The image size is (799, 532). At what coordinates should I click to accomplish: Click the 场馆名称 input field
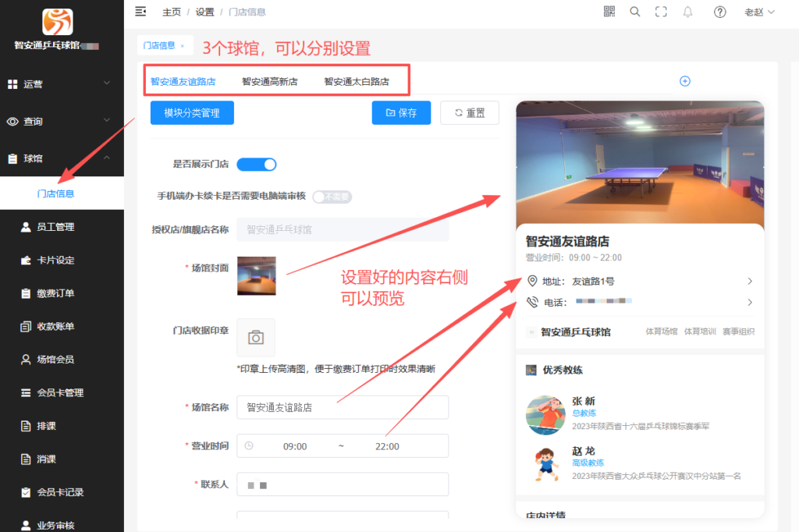click(342, 407)
